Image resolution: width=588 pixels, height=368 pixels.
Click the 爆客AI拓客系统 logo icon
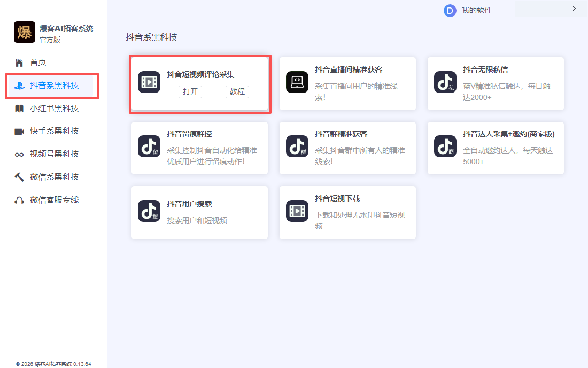click(25, 32)
